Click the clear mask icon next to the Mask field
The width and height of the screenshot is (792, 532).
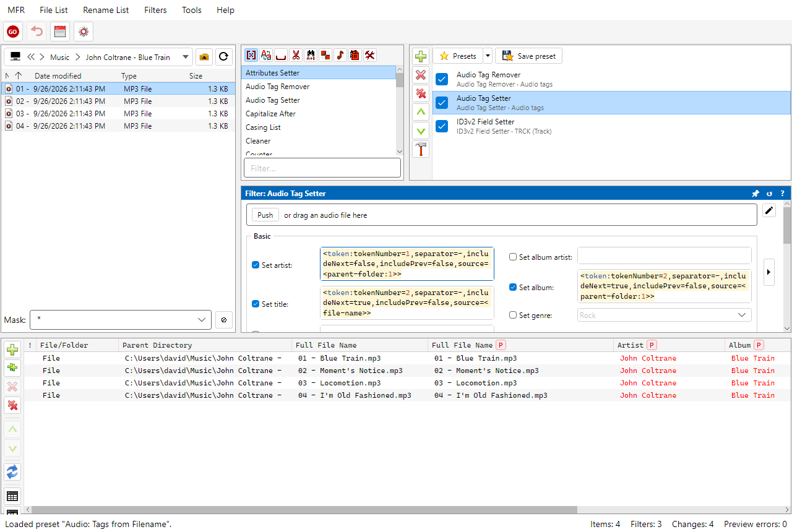(x=224, y=320)
